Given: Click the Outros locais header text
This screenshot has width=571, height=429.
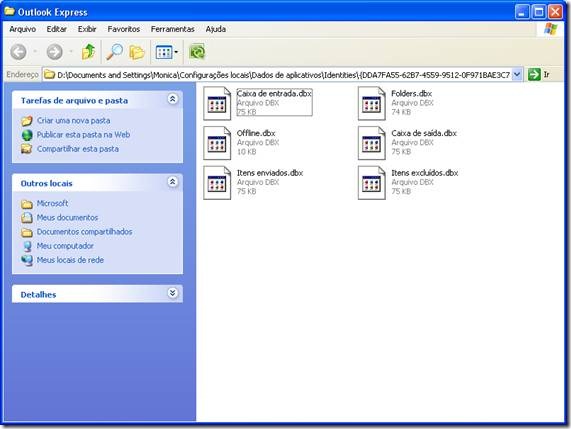Looking at the screenshot, I should (47, 184).
